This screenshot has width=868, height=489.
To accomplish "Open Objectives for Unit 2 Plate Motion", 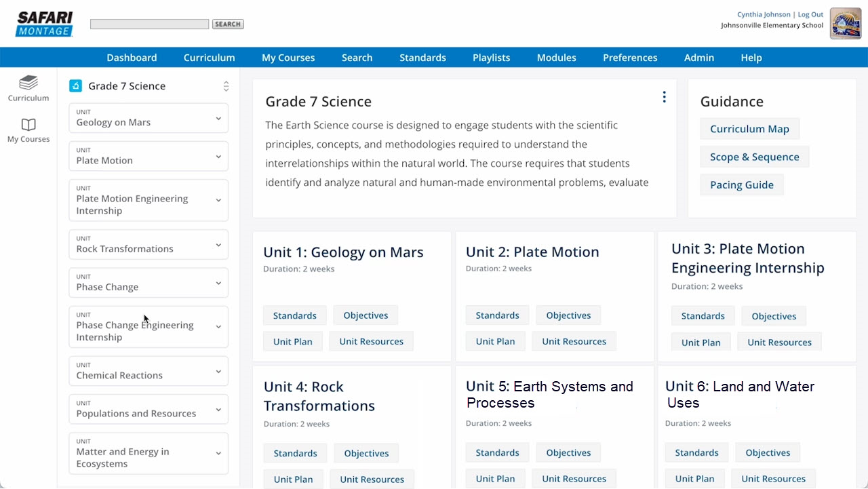I will [568, 315].
